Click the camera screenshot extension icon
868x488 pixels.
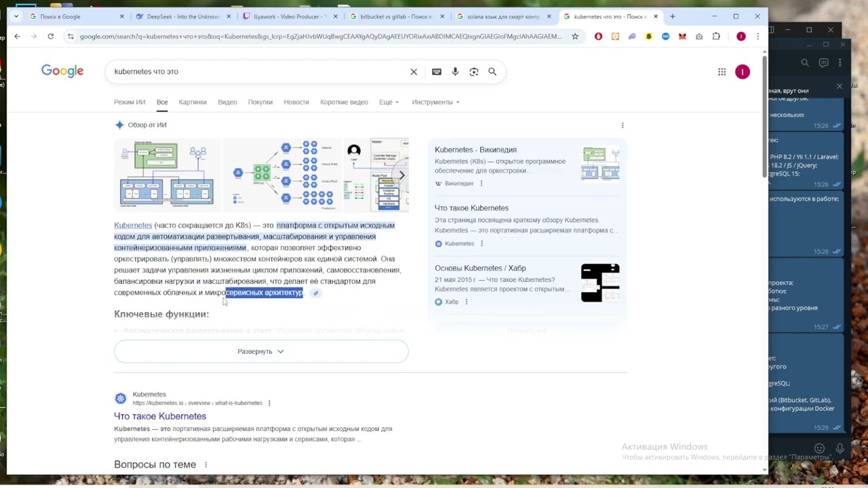coord(699,37)
